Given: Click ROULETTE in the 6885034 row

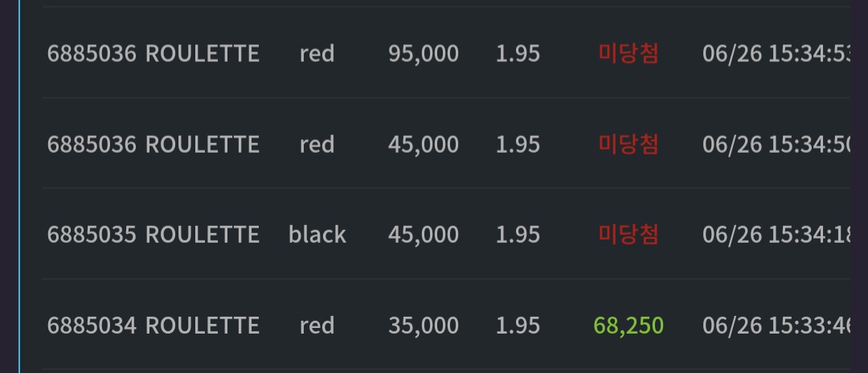Looking at the screenshot, I should [x=202, y=325].
